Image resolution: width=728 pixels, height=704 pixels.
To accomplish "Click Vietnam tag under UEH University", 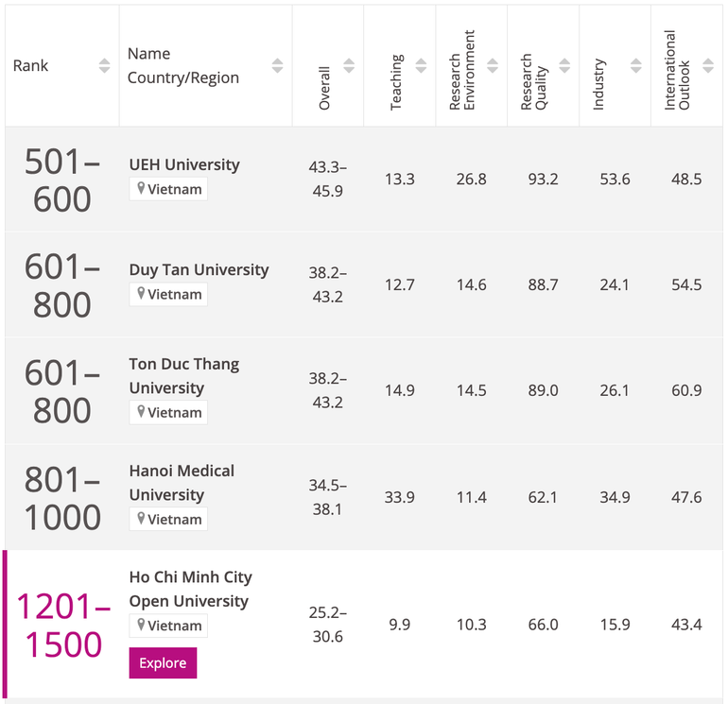I will pos(168,189).
